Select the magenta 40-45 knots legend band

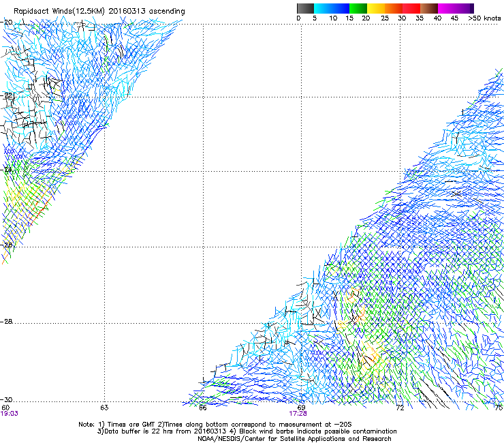point(447,8)
